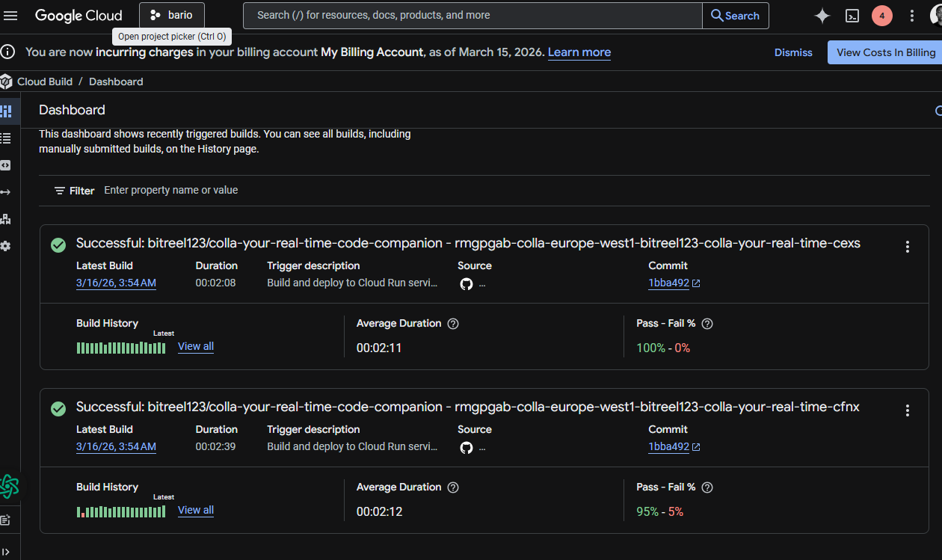The height and width of the screenshot is (560, 942).
Task: Open the Settings gear sidebar icon
Action: tap(6, 246)
